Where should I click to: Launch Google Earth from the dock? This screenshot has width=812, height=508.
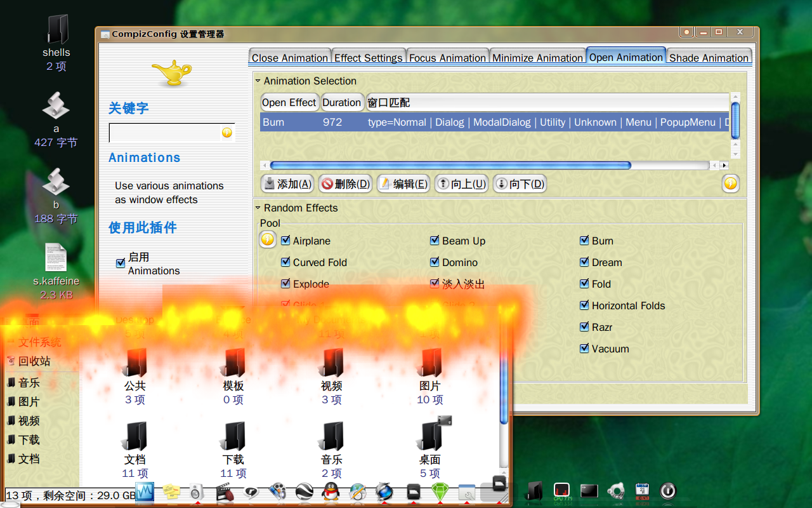pyautogui.click(x=304, y=491)
